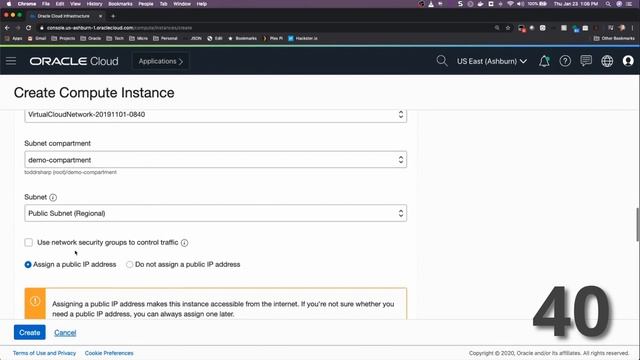Screen dimensions: 640x360
Task: Open the Oracle Cloud hamburger navigation menu
Action: coord(11,61)
